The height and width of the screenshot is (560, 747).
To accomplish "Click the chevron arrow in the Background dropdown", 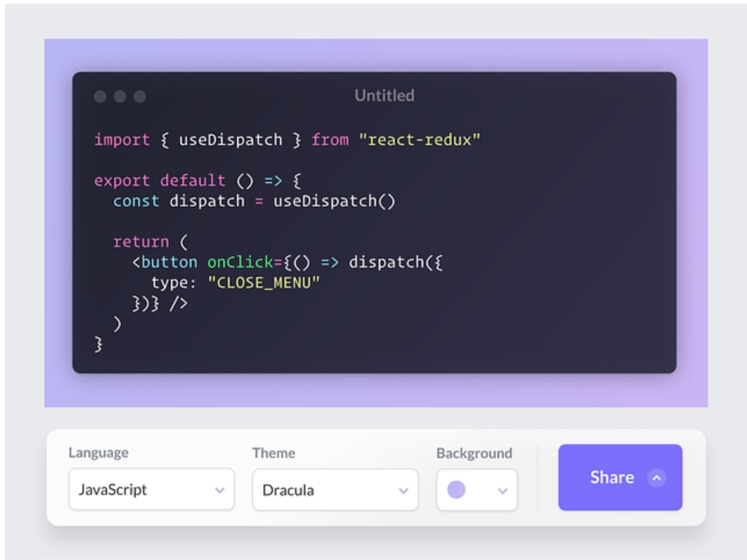I will [503, 491].
